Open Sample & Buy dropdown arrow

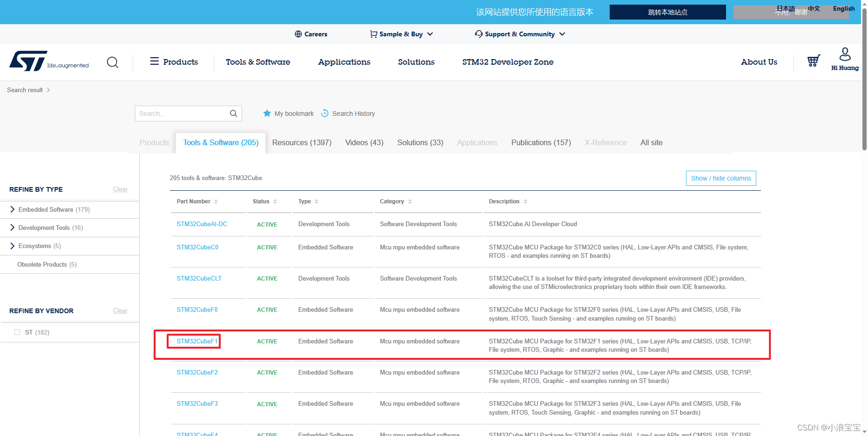point(430,34)
